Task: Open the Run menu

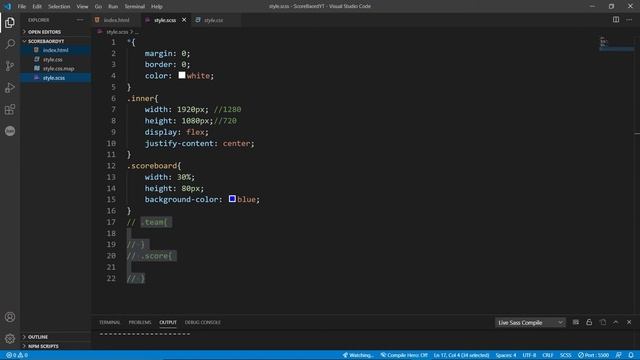Action: (x=113, y=6)
